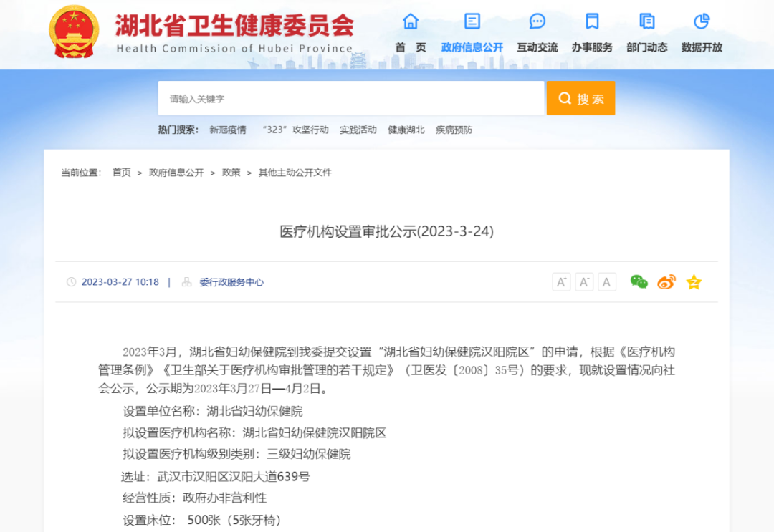Share the article to WeChat
The width and height of the screenshot is (774, 532).
(x=639, y=282)
